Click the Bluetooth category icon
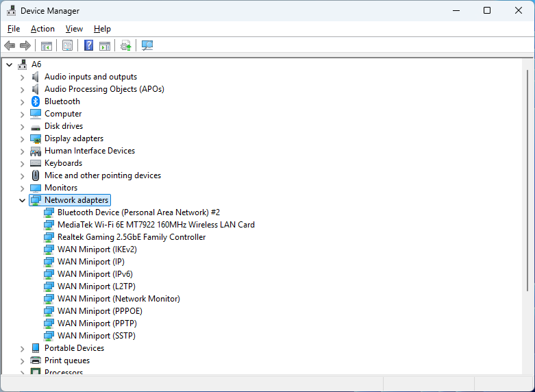The image size is (535, 392). click(x=36, y=101)
